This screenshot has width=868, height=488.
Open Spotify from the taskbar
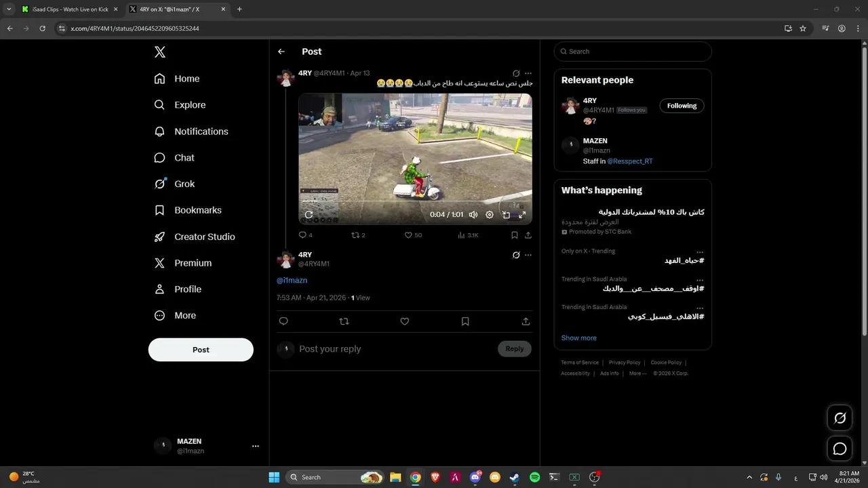[x=534, y=477]
